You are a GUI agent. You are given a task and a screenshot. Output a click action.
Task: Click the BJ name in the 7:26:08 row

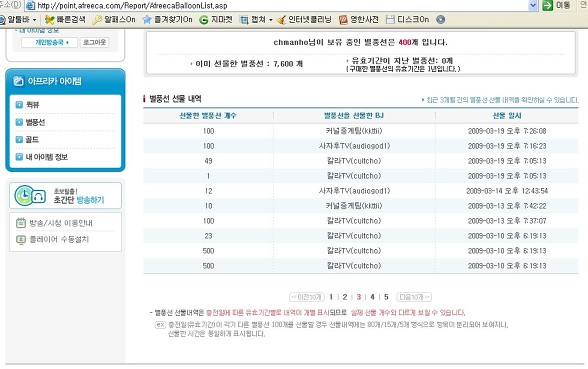coord(354,131)
